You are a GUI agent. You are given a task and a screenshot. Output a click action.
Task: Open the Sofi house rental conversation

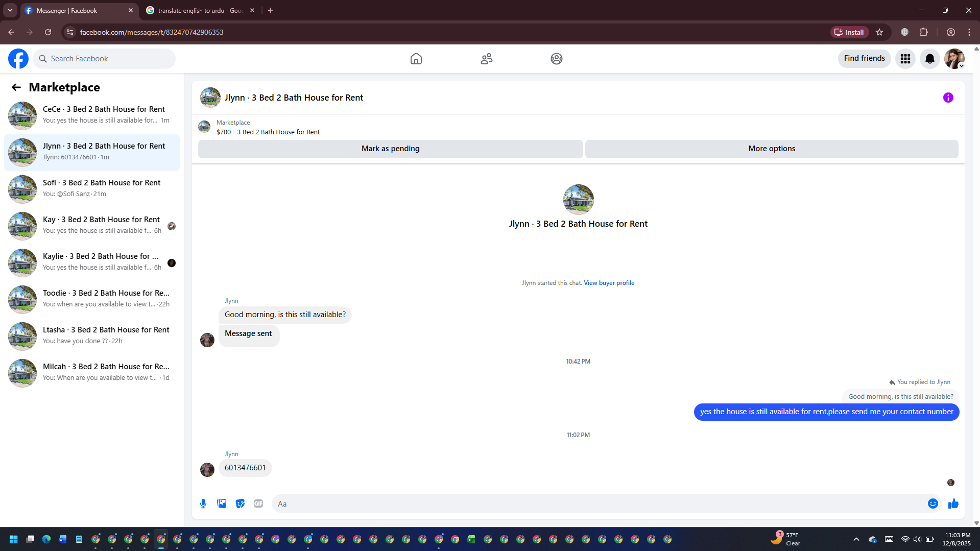(x=92, y=189)
